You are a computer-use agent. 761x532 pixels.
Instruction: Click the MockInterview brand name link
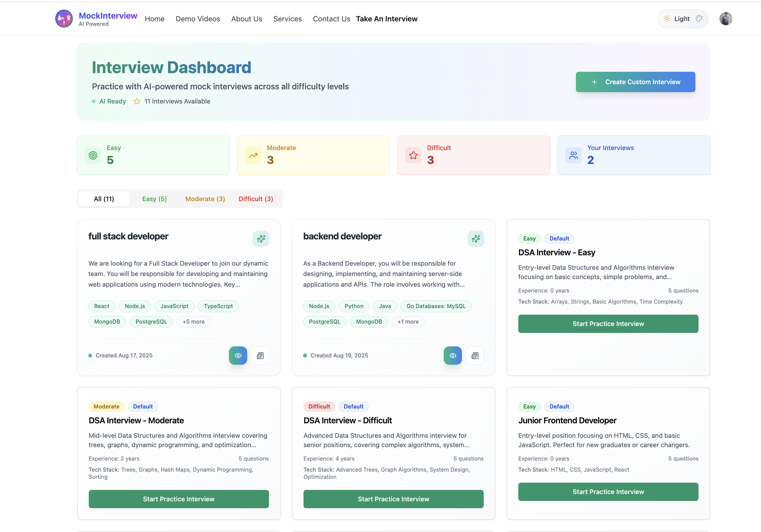pos(108,16)
